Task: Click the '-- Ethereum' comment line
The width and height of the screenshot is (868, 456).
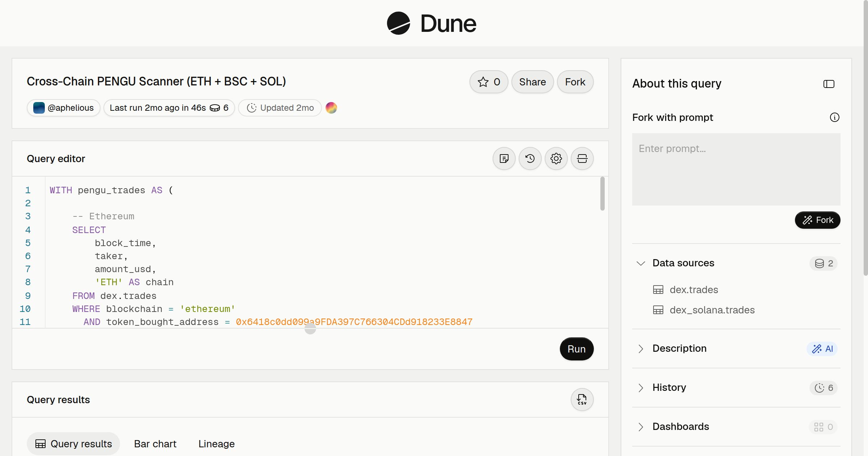Action: coord(103,216)
